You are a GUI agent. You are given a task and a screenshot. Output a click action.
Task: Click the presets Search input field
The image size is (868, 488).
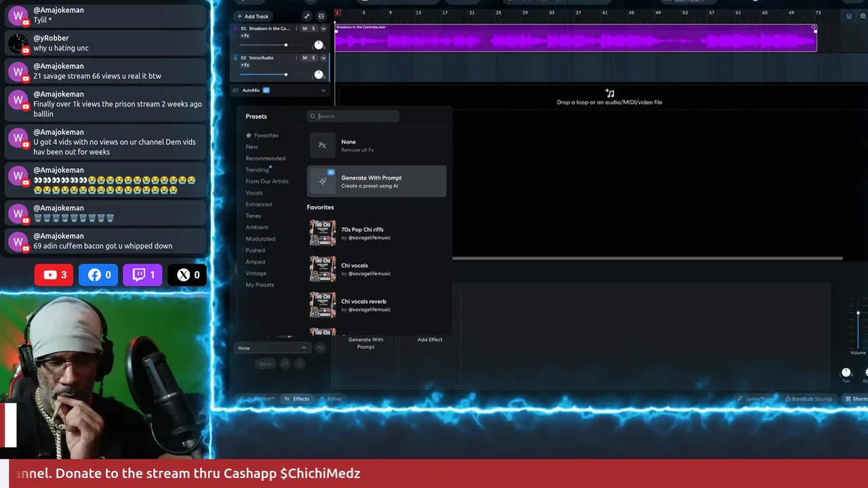[353, 117]
